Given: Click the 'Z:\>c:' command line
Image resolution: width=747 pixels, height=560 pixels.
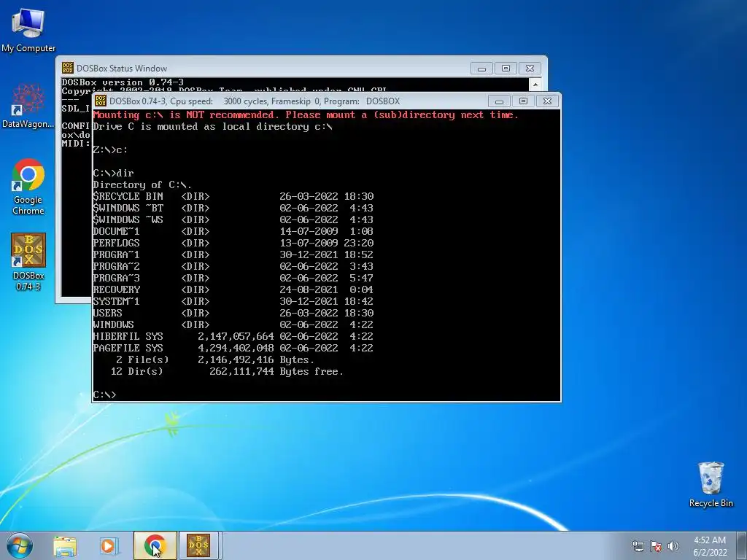Looking at the screenshot, I should point(110,150).
